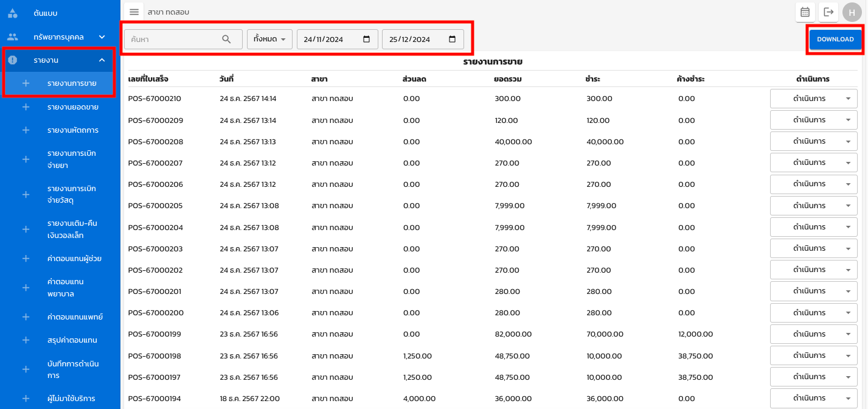Click the สาขา ทดสอบ header title
This screenshot has height=409, width=868.
pyautogui.click(x=168, y=12)
